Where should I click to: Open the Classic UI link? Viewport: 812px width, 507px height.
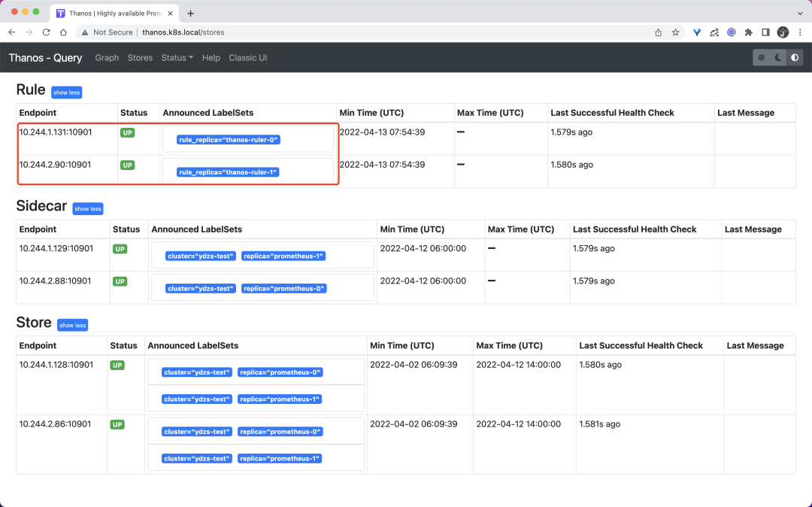click(x=247, y=58)
